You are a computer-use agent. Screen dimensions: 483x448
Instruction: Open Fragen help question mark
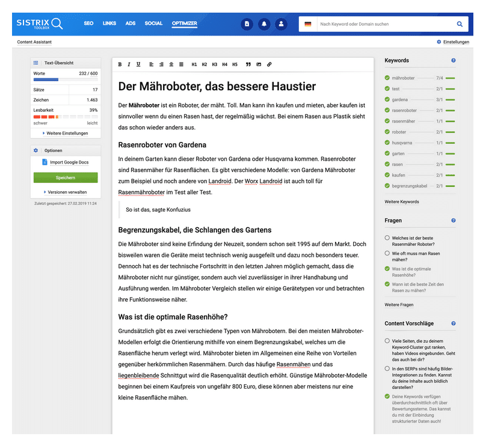(454, 221)
